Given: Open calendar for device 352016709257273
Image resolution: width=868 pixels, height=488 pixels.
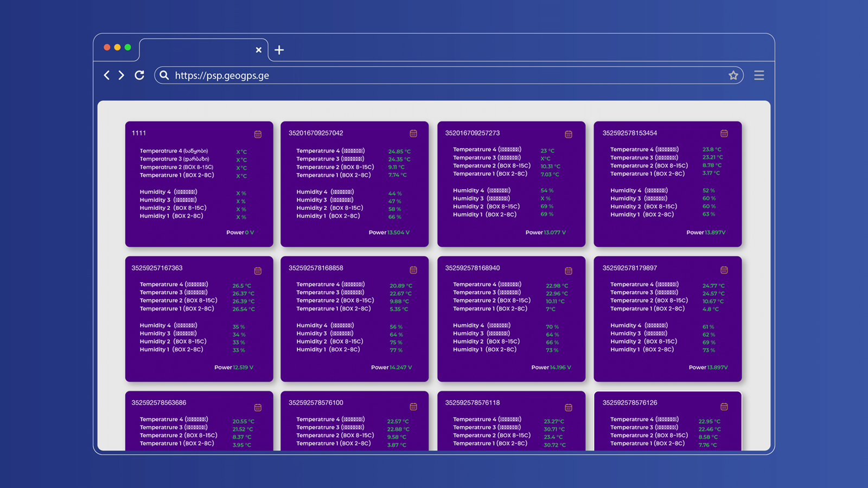Looking at the screenshot, I should [x=569, y=134].
